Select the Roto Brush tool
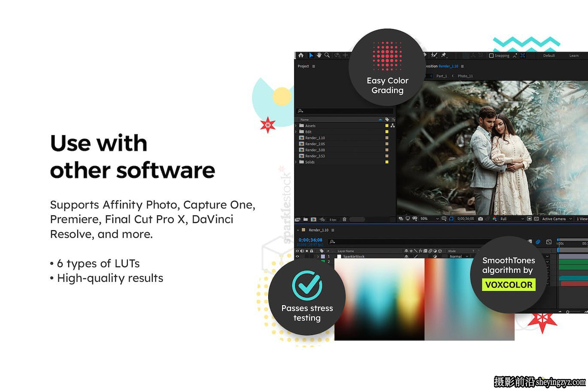The height and width of the screenshot is (392, 588). tap(434, 55)
